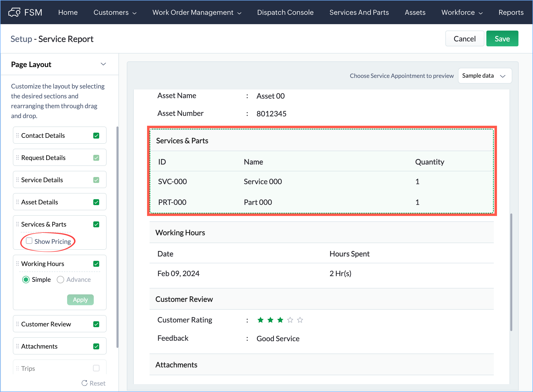Grab the Contact Details drag handle
533x392 pixels.
click(18, 135)
